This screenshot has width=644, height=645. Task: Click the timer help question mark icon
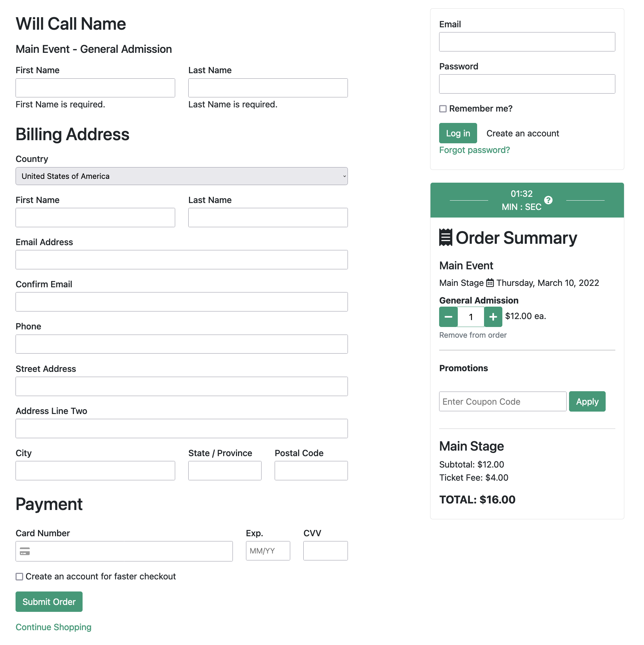tap(548, 200)
